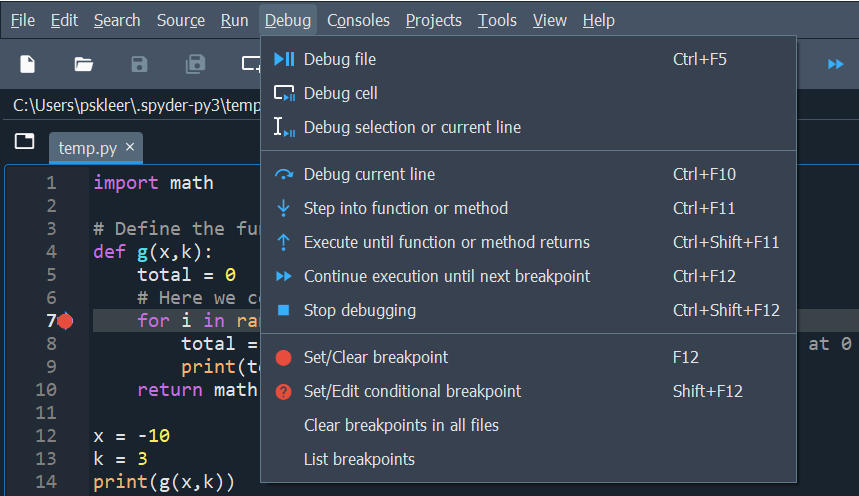This screenshot has height=496, width=859.
Task: Click the New file toolbar icon
Action: click(x=27, y=64)
